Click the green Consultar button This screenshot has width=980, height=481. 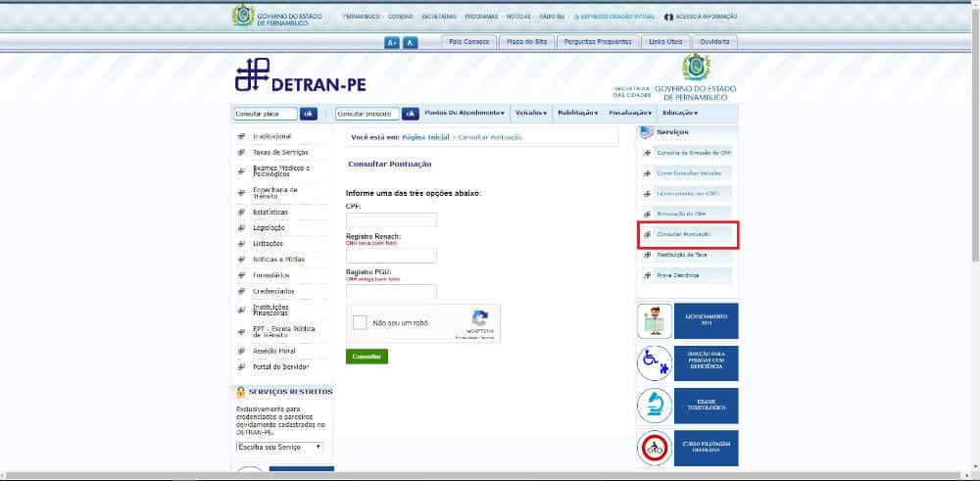(x=367, y=356)
